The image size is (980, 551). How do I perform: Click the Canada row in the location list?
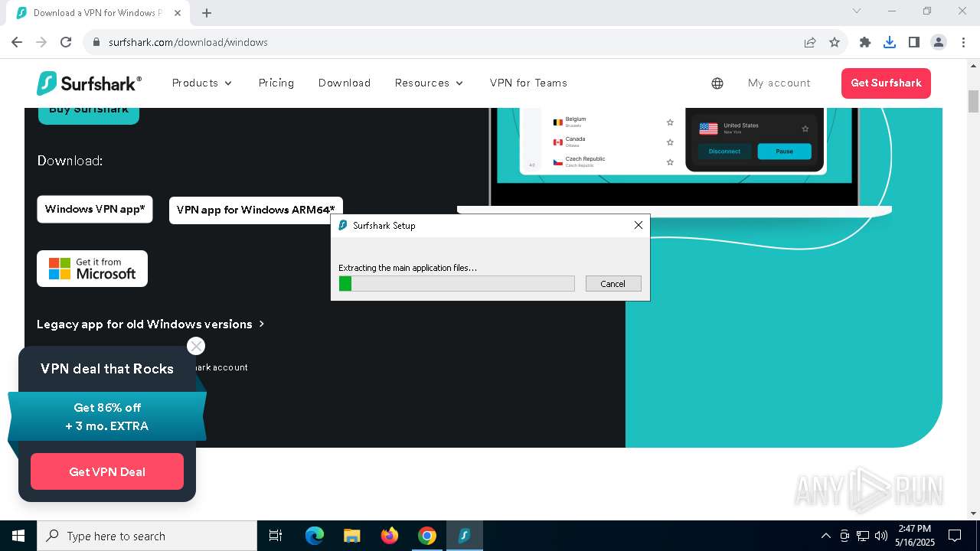point(613,142)
